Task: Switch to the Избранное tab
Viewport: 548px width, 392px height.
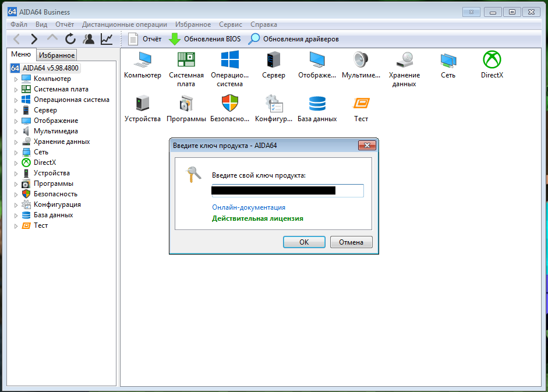Action: coord(56,55)
